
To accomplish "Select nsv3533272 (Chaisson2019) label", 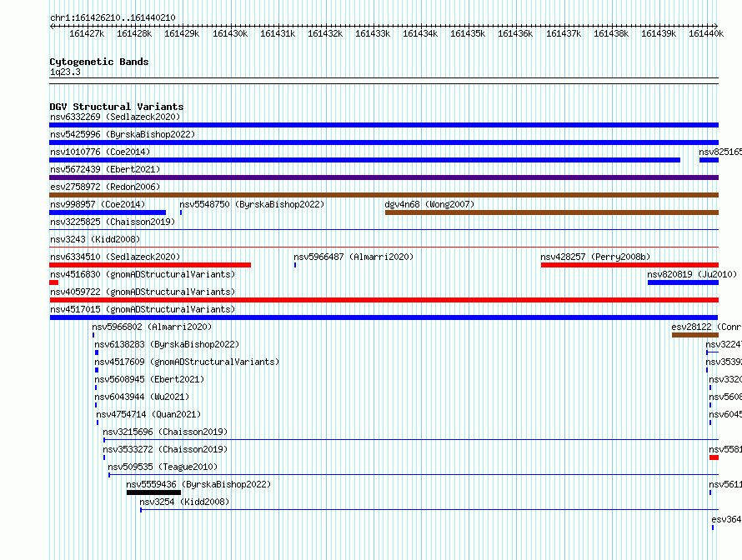I will [x=165, y=449].
